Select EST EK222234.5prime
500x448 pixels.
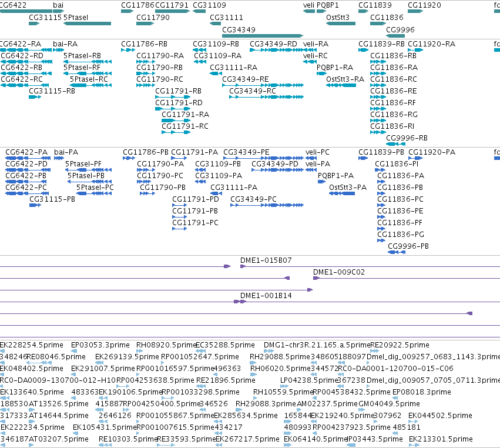coord(32,427)
